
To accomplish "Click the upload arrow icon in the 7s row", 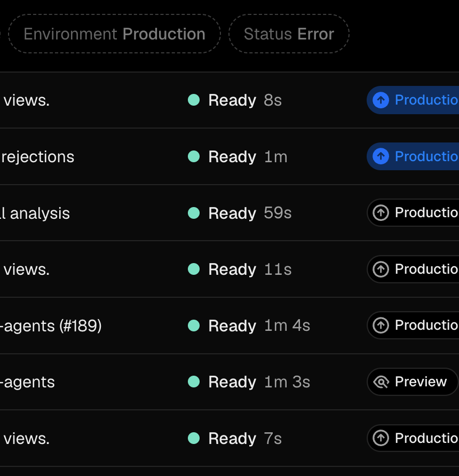I will pos(381,438).
